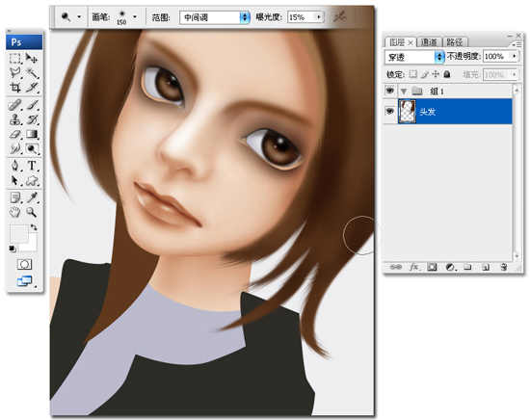Activate the Eyedropper tool
The image size is (530, 420).
[x=33, y=197]
